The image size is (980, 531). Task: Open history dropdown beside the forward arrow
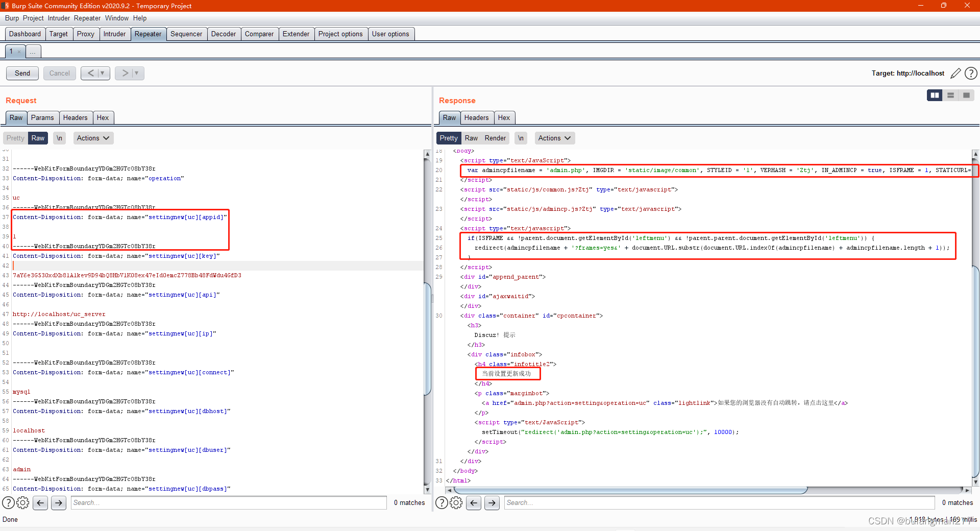point(137,73)
